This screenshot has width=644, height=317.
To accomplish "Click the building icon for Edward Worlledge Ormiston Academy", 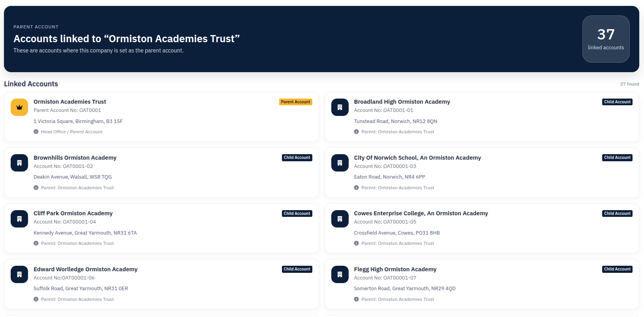I will click(19, 274).
